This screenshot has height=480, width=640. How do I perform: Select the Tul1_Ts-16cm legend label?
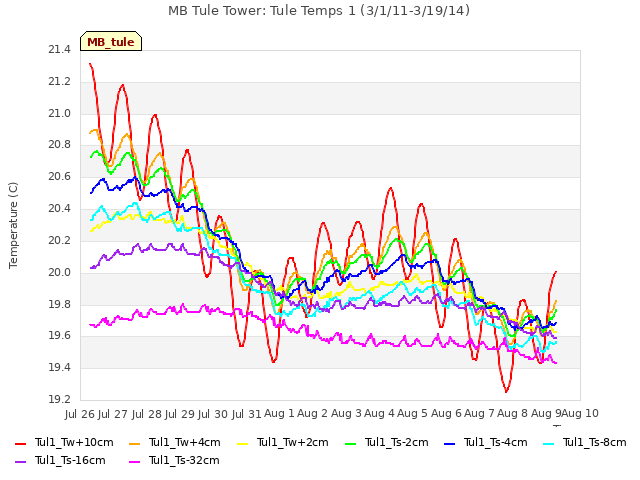[70, 460]
